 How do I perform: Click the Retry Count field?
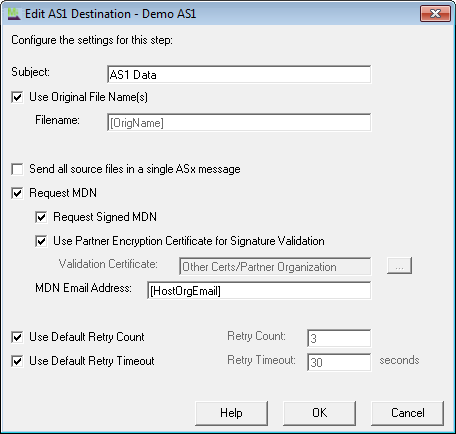click(x=339, y=338)
